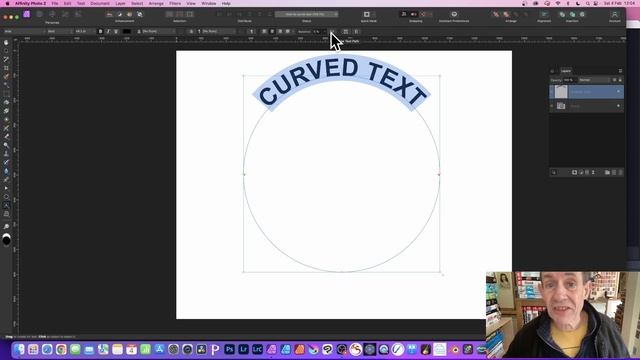This screenshot has width=640, height=360.
Task: Click the first Enhancement auto-adjust icon
Action: click(x=109, y=14)
